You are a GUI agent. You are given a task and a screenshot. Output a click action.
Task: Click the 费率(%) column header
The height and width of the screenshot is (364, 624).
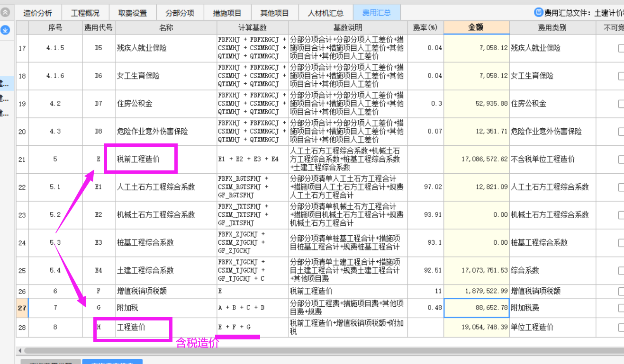425,28
